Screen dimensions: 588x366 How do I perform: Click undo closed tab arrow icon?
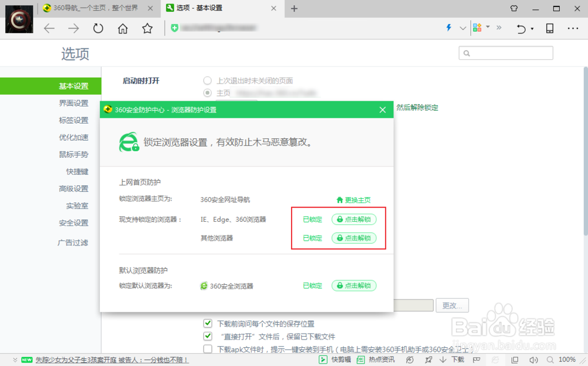pos(521,28)
